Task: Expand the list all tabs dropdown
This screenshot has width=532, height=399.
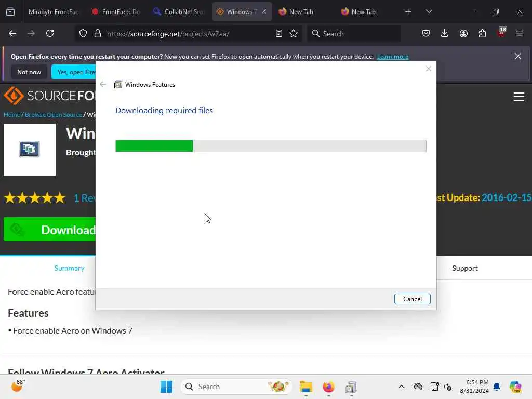Action: pyautogui.click(x=429, y=11)
